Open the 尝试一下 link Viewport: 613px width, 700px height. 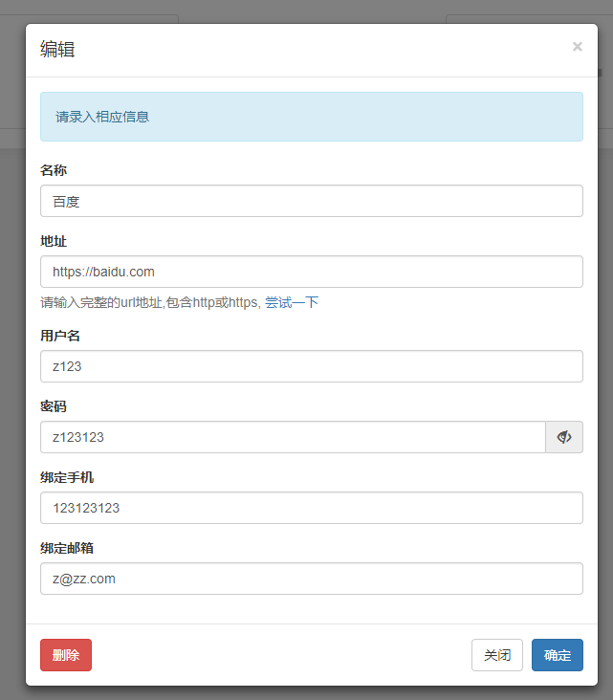[292, 302]
